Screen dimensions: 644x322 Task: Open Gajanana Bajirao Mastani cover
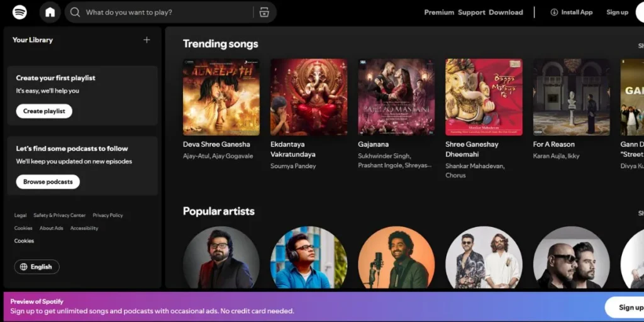(x=396, y=97)
